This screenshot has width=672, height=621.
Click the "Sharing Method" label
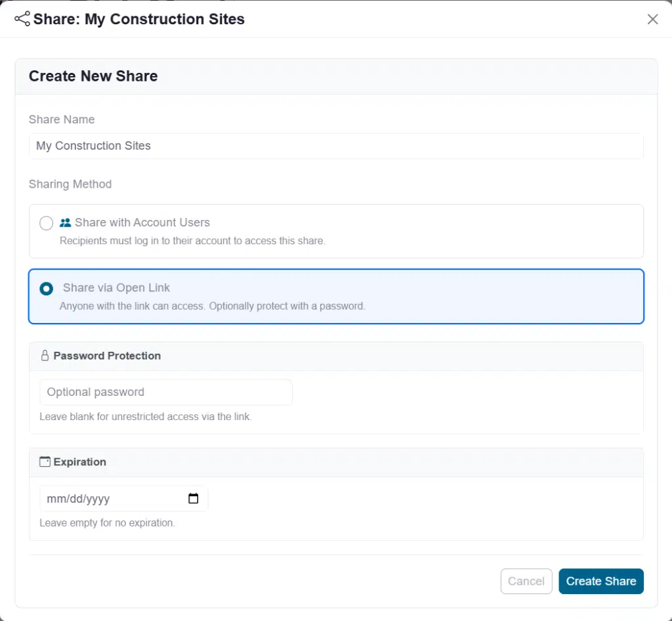tap(70, 184)
